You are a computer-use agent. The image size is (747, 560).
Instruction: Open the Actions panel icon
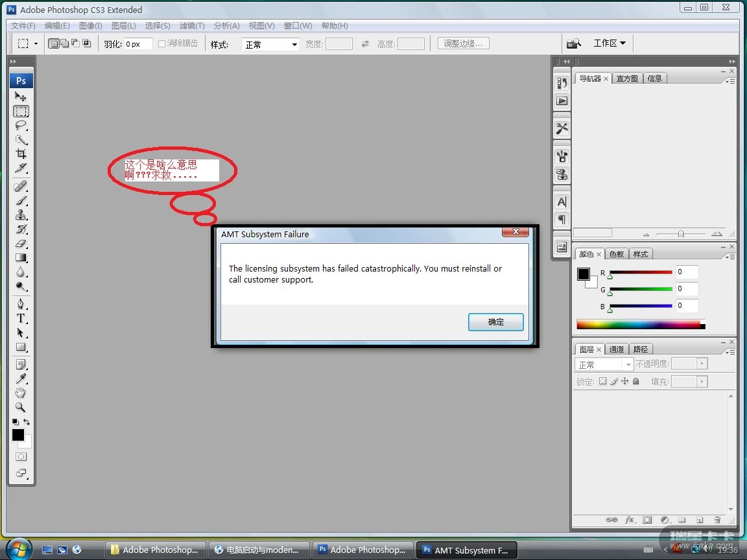(x=562, y=101)
